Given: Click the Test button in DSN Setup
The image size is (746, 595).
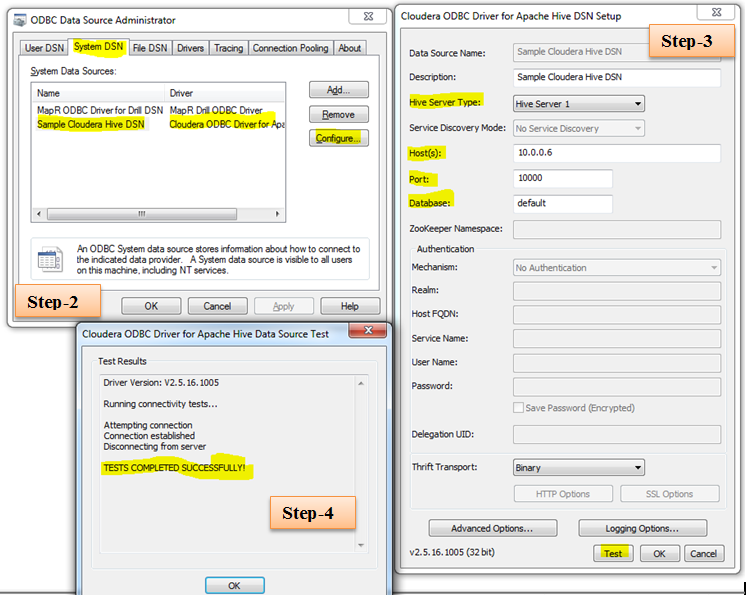Looking at the screenshot, I should click(x=613, y=554).
